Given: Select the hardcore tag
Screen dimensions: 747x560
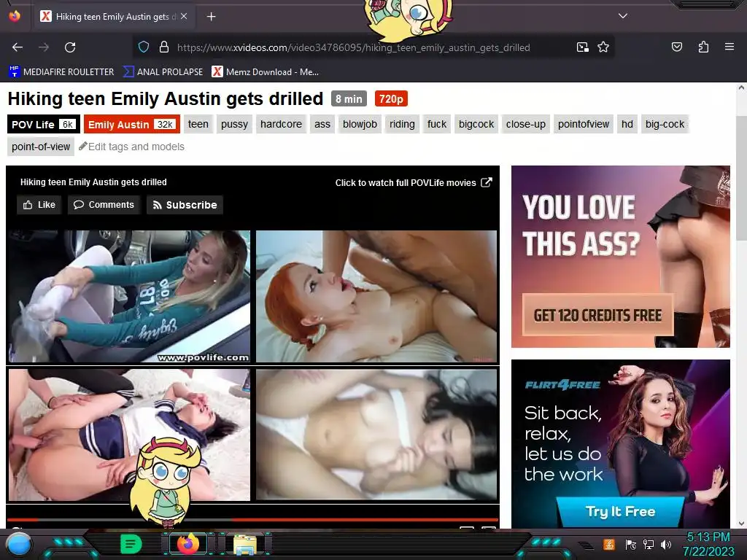Looking at the screenshot, I should pos(281,124).
